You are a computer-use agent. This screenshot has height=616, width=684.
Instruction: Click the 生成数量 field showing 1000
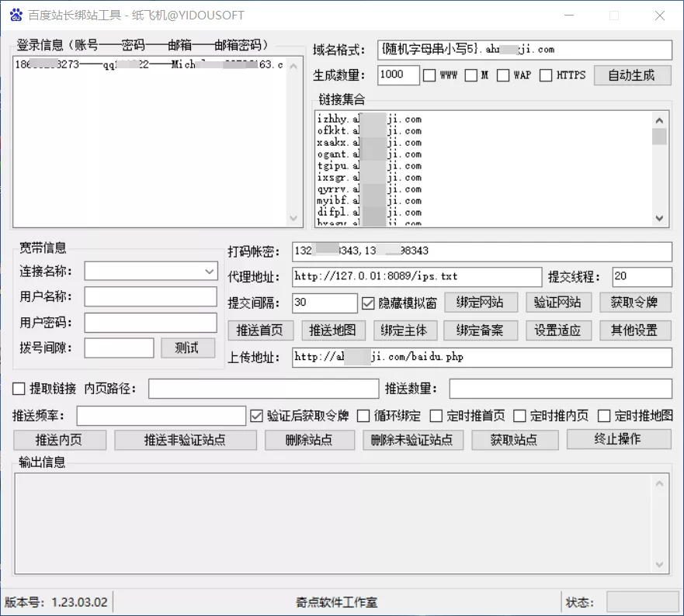pos(398,75)
